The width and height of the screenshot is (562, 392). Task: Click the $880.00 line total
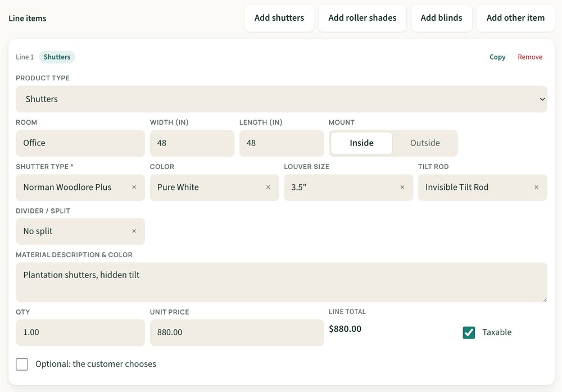(345, 329)
